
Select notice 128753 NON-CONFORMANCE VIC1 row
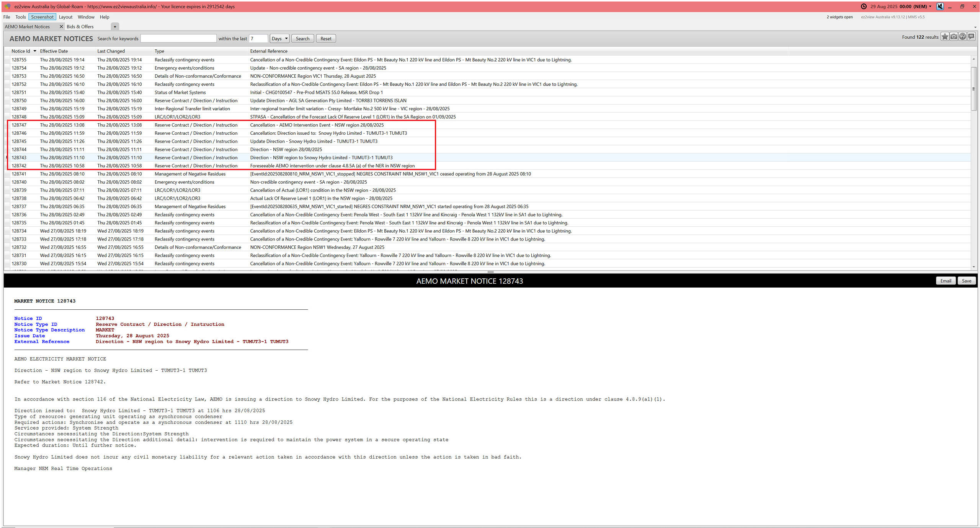487,76
